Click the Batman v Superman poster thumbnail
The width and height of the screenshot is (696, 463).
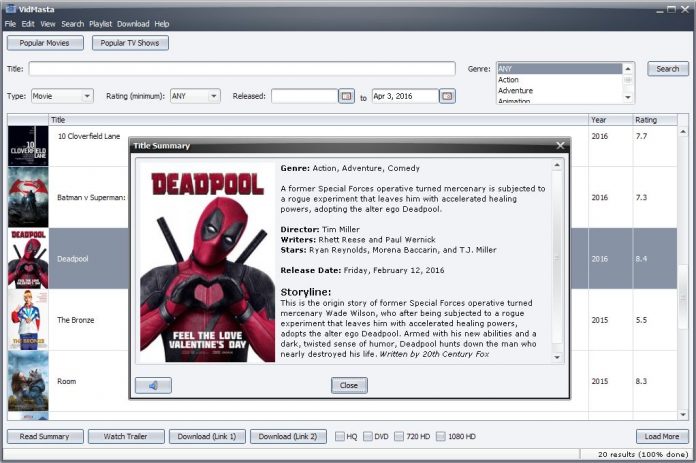pyautogui.click(x=28, y=197)
